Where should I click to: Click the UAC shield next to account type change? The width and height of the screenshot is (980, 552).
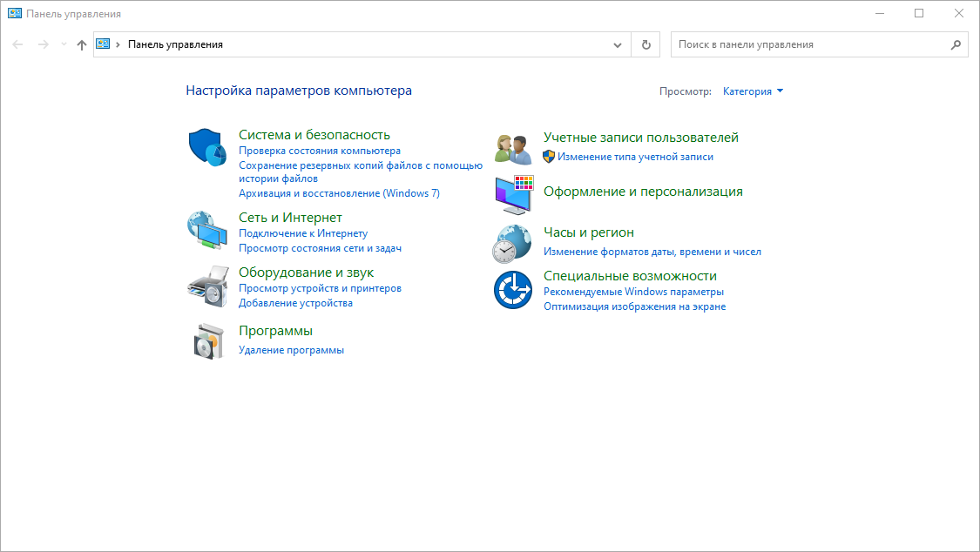[549, 157]
